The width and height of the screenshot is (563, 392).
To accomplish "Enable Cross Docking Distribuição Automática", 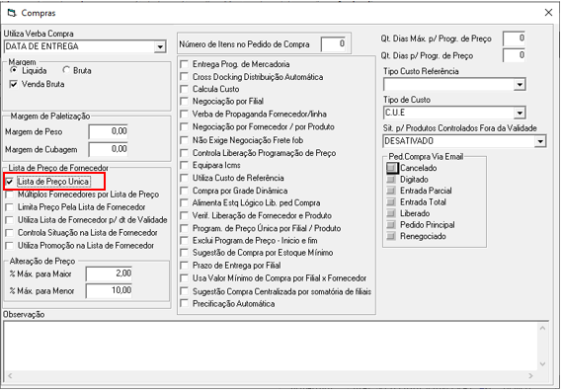I will pyautogui.click(x=184, y=77).
